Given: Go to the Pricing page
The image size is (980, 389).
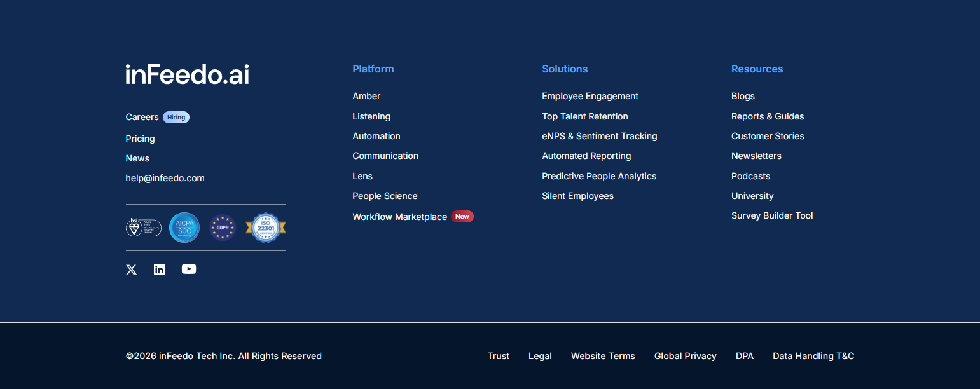Looking at the screenshot, I should pyautogui.click(x=140, y=139).
